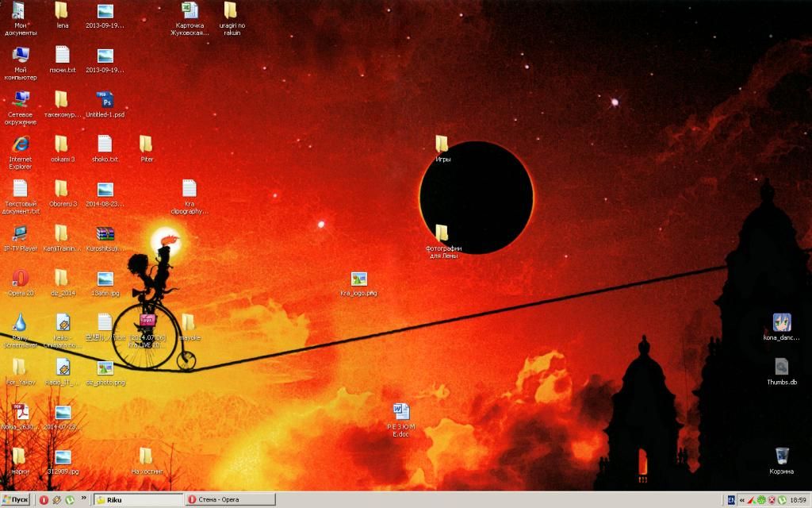The height and width of the screenshot is (508, 812).
Task: Open the Kuroshitsuji WinRAR archive
Action: pos(105,234)
